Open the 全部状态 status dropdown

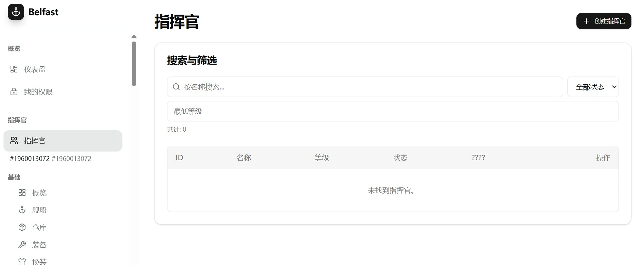(593, 87)
